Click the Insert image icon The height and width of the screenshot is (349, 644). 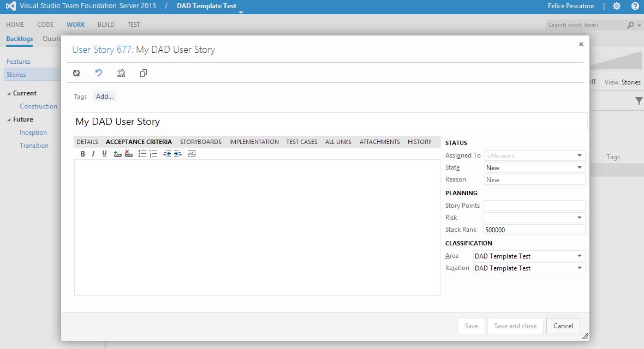(192, 154)
